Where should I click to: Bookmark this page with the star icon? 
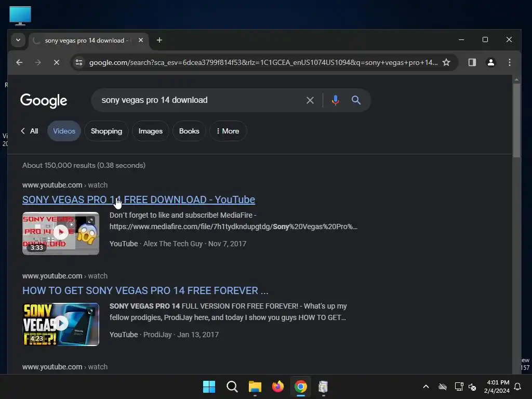446,62
